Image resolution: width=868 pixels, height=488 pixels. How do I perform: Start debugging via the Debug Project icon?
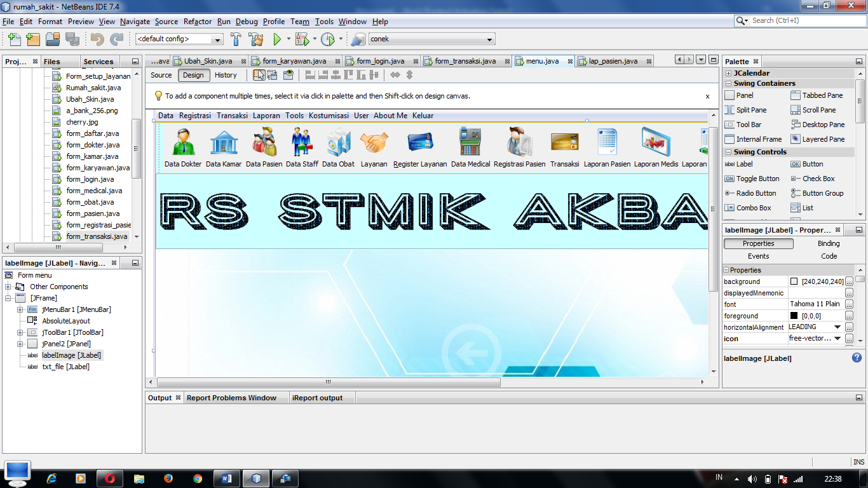point(302,39)
